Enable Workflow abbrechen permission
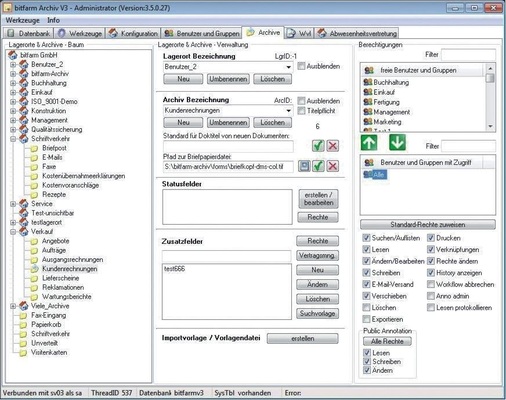The height and width of the screenshot is (400, 506). tap(431, 284)
